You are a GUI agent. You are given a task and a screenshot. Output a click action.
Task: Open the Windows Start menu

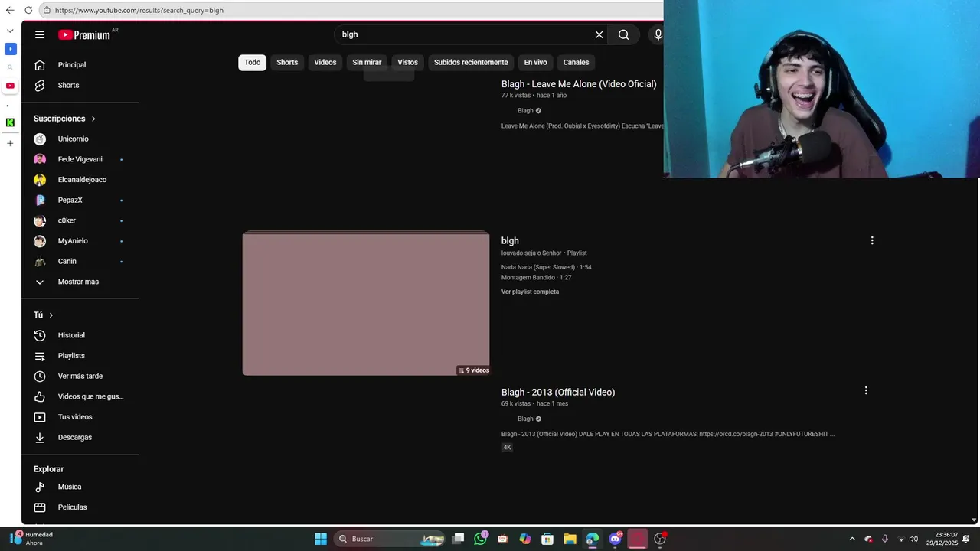[321, 539]
